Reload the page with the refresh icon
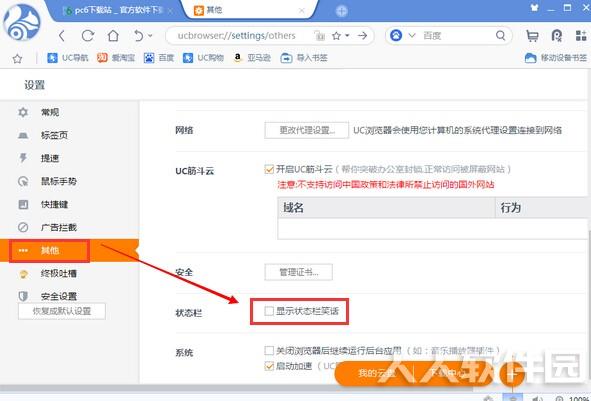This screenshot has width=591, height=401. coord(88,36)
